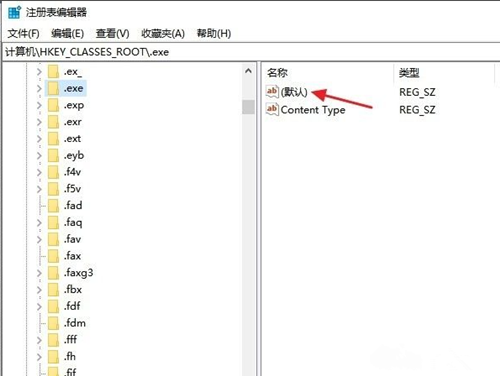The width and height of the screenshot is (500, 376).
Task: Select the .fh folder icon
Action: [53, 357]
